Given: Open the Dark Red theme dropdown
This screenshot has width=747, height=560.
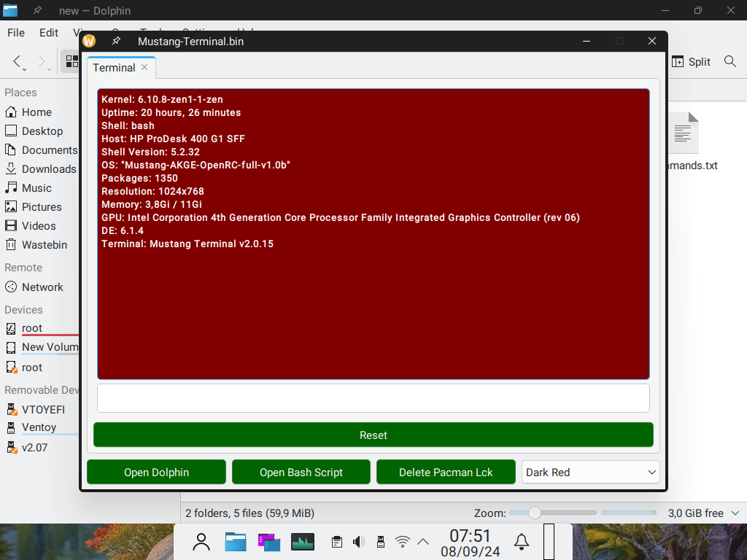Looking at the screenshot, I should (x=590, y=472).
